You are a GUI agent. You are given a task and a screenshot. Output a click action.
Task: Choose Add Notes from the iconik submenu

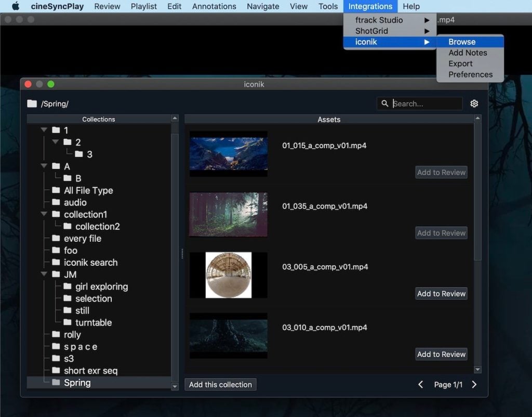click(468, 53)
